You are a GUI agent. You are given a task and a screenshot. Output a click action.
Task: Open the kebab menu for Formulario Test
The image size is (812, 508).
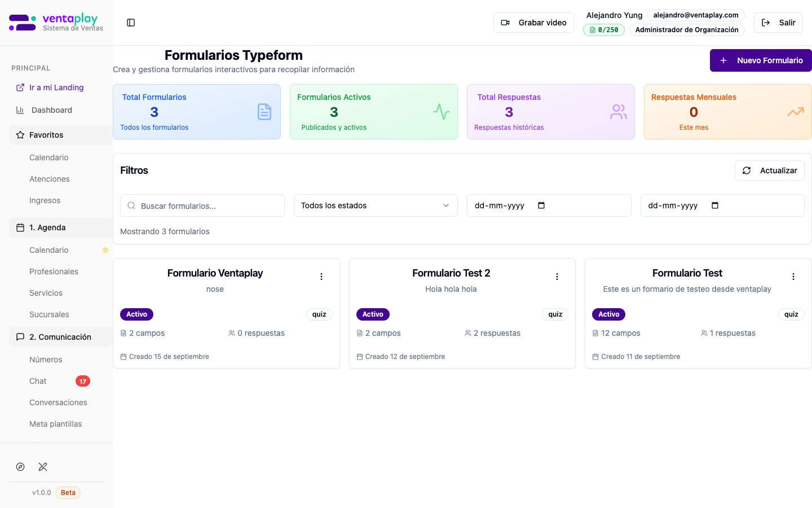click(x=793, y=277)
